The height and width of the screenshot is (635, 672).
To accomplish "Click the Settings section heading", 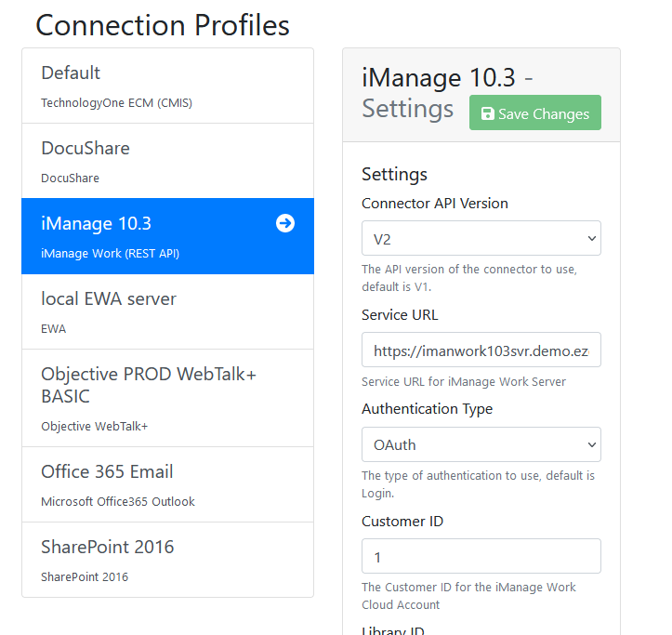I will 394,174.
